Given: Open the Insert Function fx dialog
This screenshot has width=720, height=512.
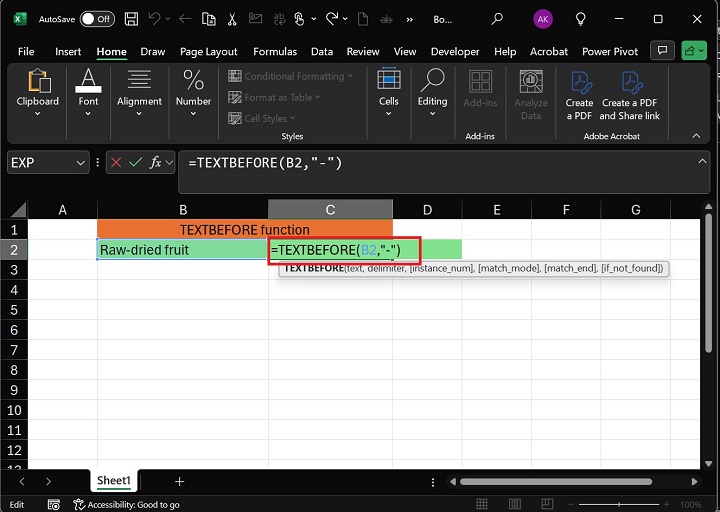Looking at the screenshot, I should coord(155,162).
